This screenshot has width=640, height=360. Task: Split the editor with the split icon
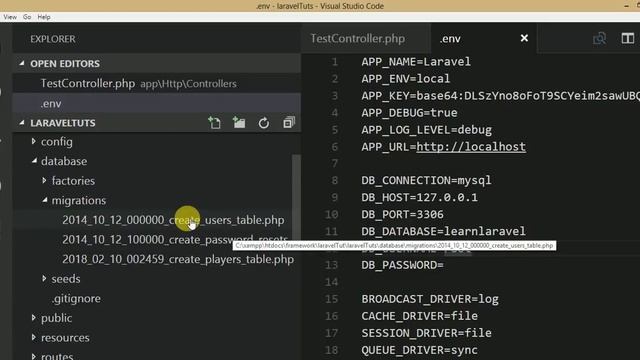628,38
